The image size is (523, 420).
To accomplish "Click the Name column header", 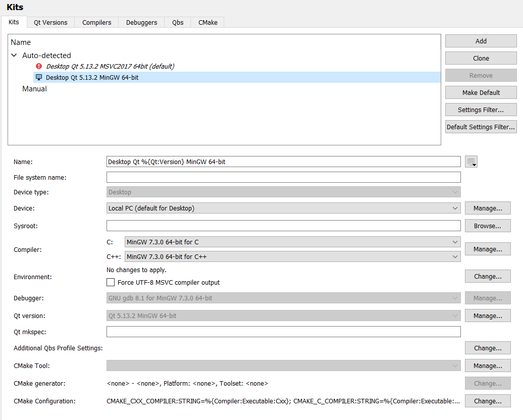I will tap(21, 42).
